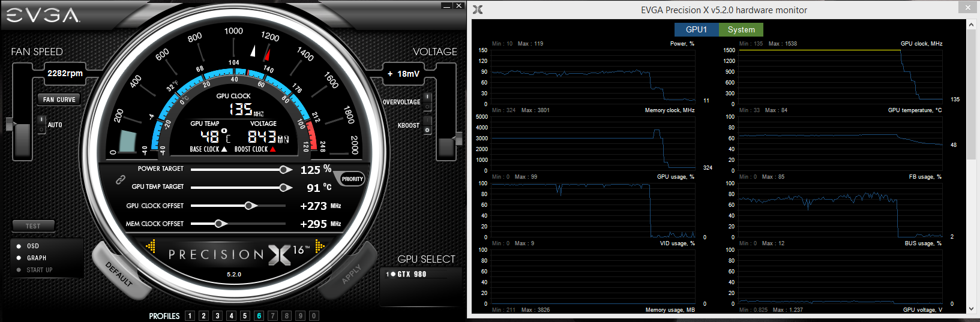Close the EVGA Precision main window

[x=458, y=5]
